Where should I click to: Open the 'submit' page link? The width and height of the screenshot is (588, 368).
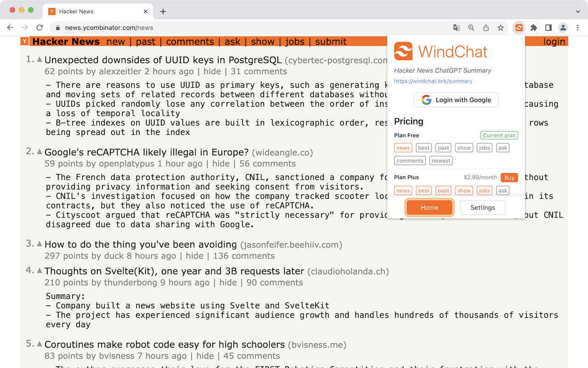pos(331,42)
